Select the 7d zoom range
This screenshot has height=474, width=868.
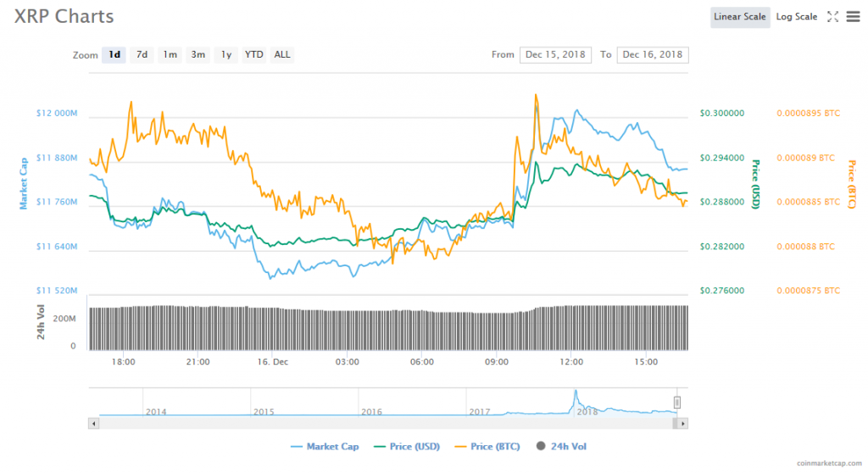click(142, 55)
